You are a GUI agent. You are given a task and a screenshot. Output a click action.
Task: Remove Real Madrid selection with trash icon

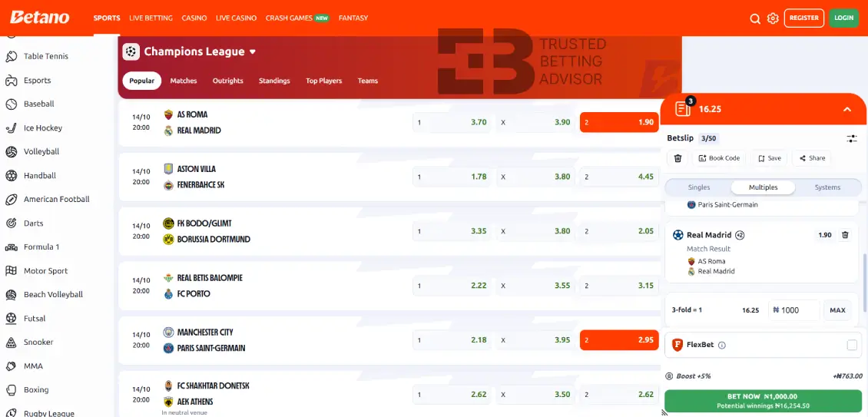click(845, 235)
